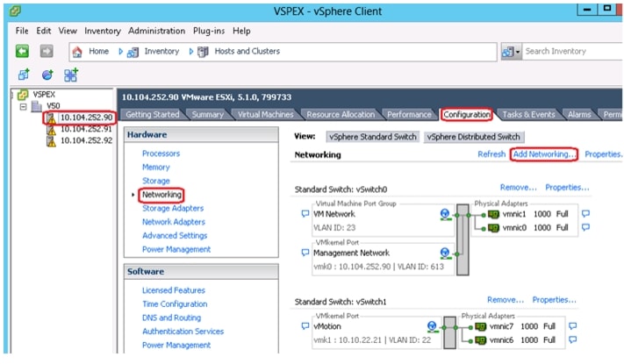Click speech bubble icon next to vMotion
The height and width of the screenshot is (364, 624).
click(305, 326)
